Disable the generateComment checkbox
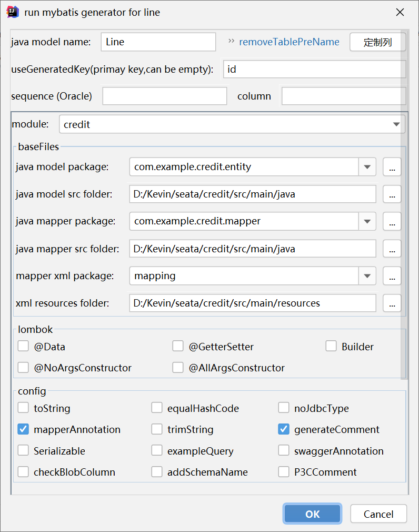Screen dimensions: 419x532 (284, 429)
